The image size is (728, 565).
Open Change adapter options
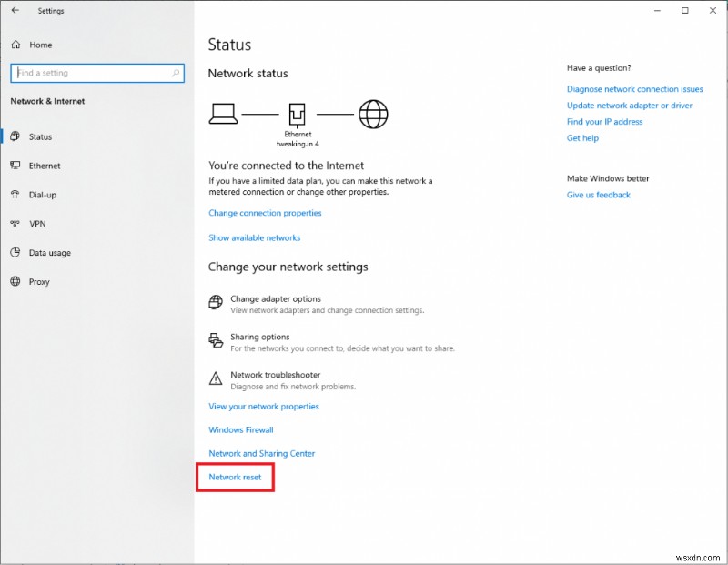pyautogui.click(x=276, y=298)
